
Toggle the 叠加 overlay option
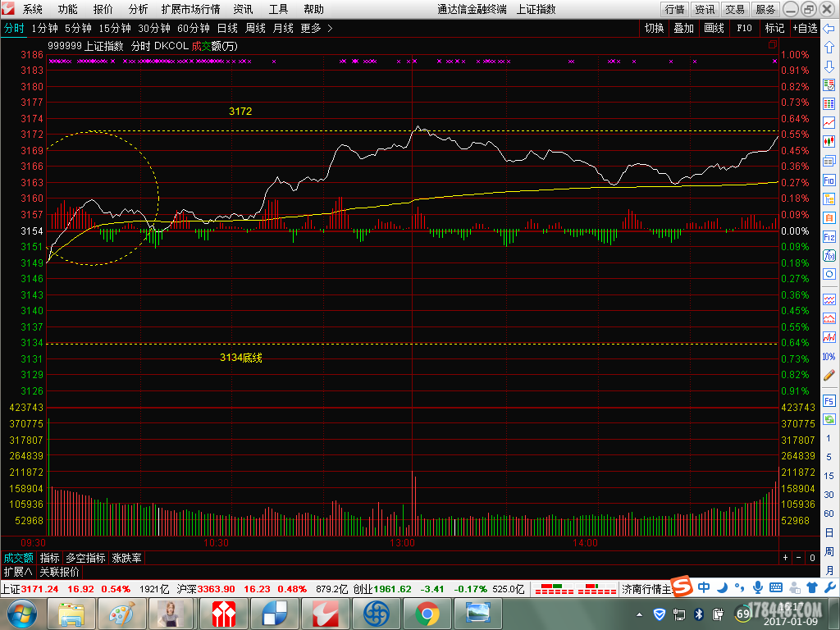tap(683, 28)
